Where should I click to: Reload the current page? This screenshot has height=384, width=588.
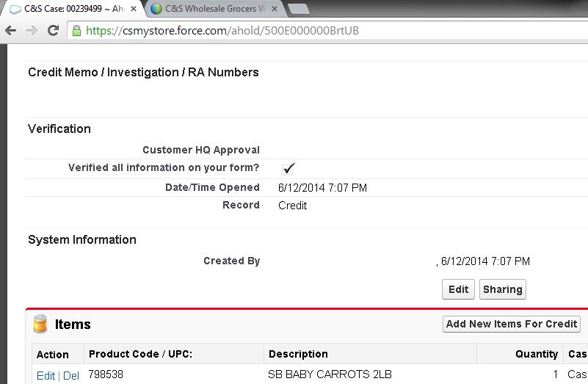53,31
